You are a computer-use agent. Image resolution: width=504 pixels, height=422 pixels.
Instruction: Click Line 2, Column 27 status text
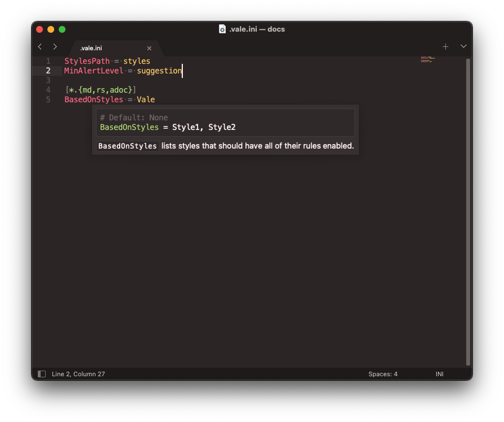tap(78, 374)
